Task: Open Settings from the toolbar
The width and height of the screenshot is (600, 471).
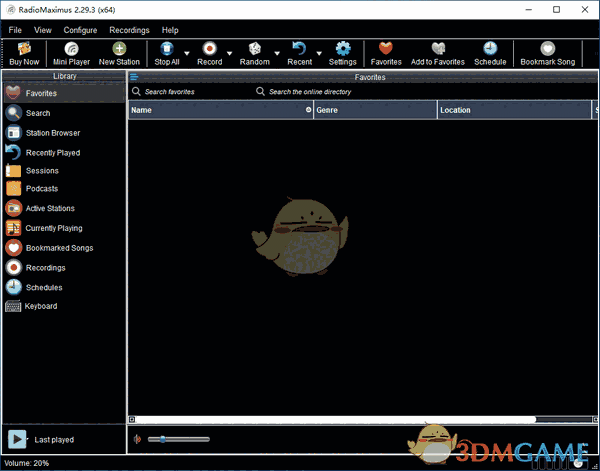Action: 342,54
